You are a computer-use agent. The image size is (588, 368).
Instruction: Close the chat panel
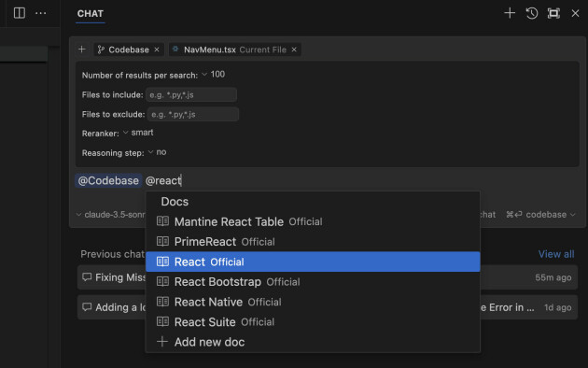tap(575, 13)
